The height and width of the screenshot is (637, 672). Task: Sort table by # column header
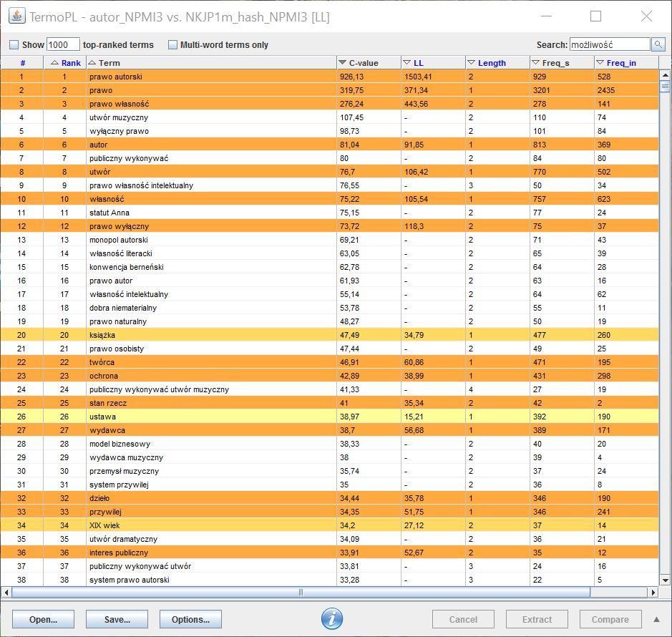tap(22, 62)
